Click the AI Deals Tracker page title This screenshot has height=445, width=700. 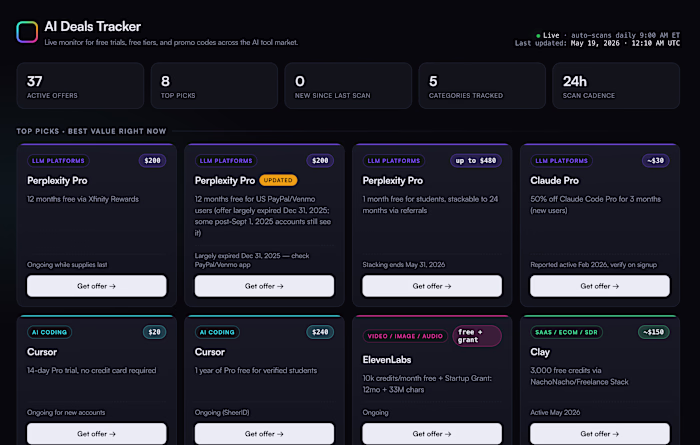pos(93,26)
